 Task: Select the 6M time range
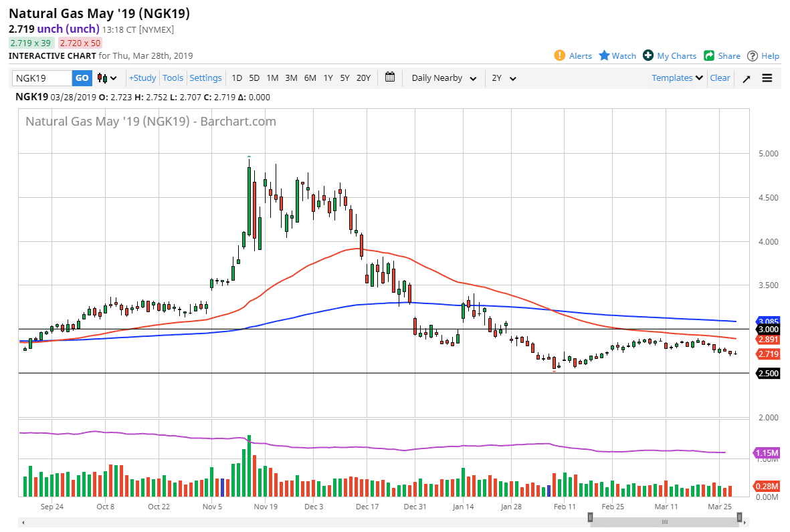point(310,78)
